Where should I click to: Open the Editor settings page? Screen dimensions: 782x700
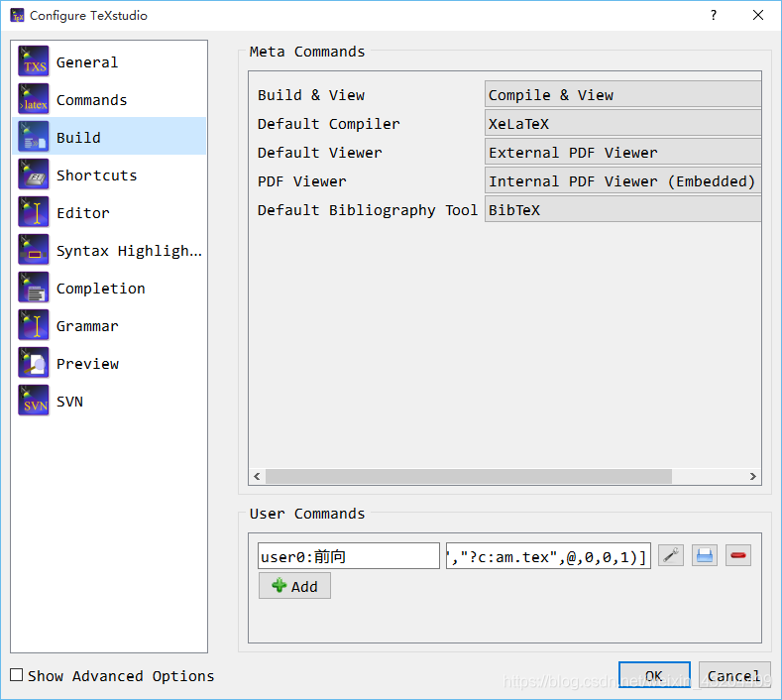pyautogui.click(x=109, y=212)
